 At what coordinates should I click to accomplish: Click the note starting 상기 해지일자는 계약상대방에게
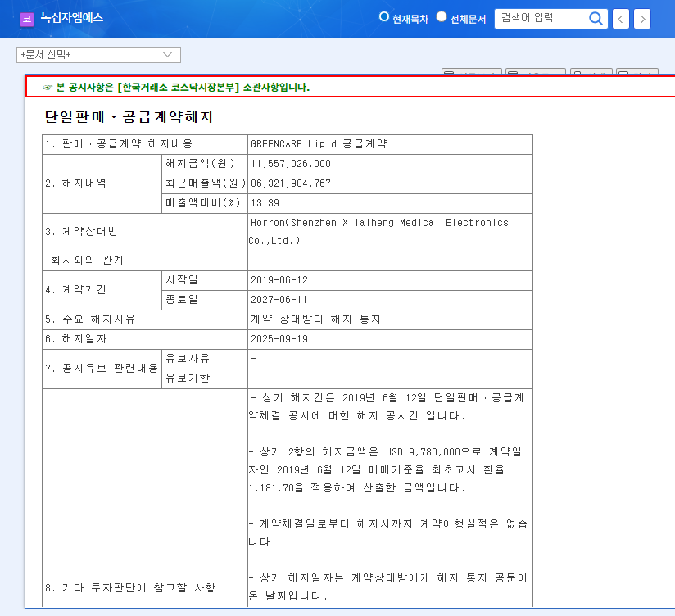click(x=387, y=587)
